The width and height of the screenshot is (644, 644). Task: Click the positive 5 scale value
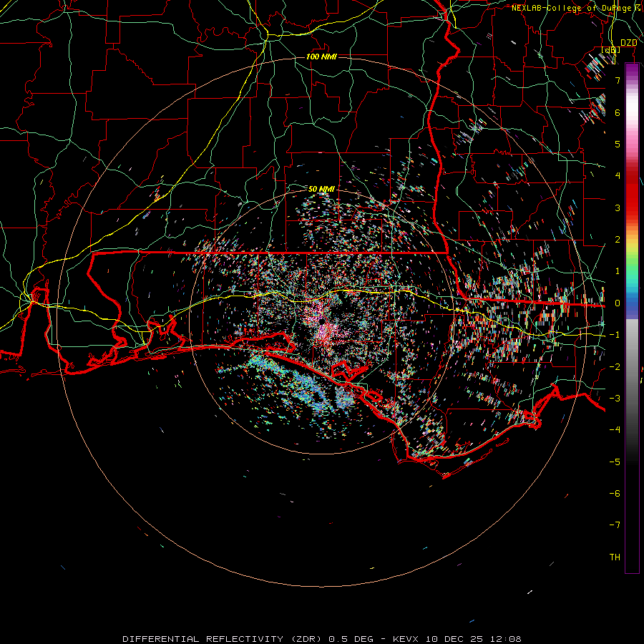point(618,144)
